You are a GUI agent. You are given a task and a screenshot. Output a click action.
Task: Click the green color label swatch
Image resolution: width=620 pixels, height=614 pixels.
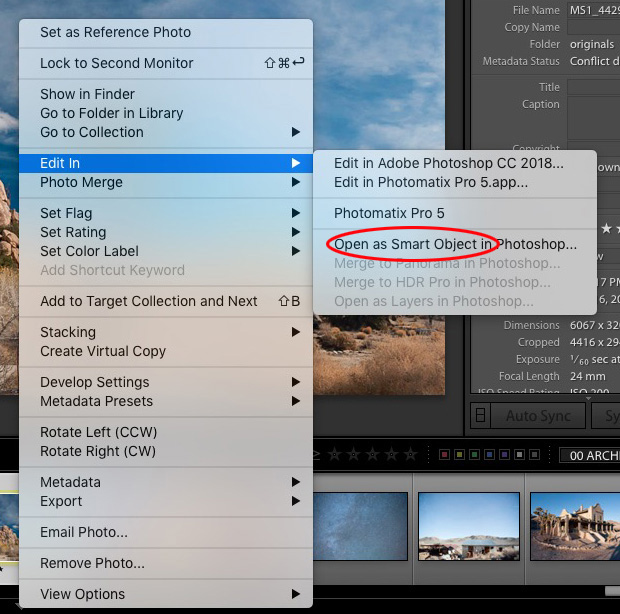click(x=474, y=455)
